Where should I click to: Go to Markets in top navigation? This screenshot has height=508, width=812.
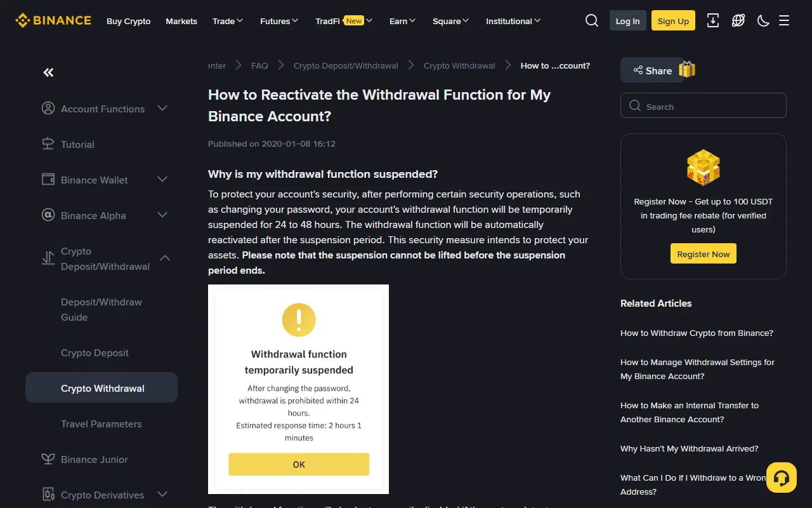(x=181, y=21)
